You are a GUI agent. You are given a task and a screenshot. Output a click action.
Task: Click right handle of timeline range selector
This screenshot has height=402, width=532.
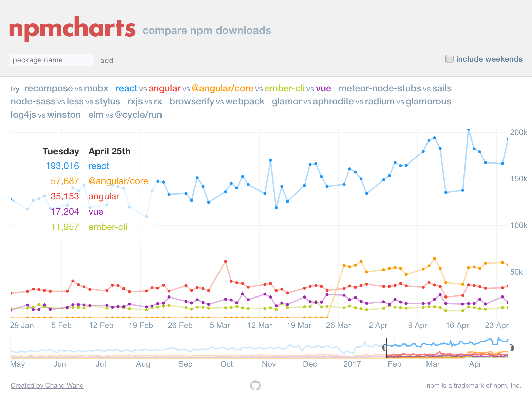512,347
